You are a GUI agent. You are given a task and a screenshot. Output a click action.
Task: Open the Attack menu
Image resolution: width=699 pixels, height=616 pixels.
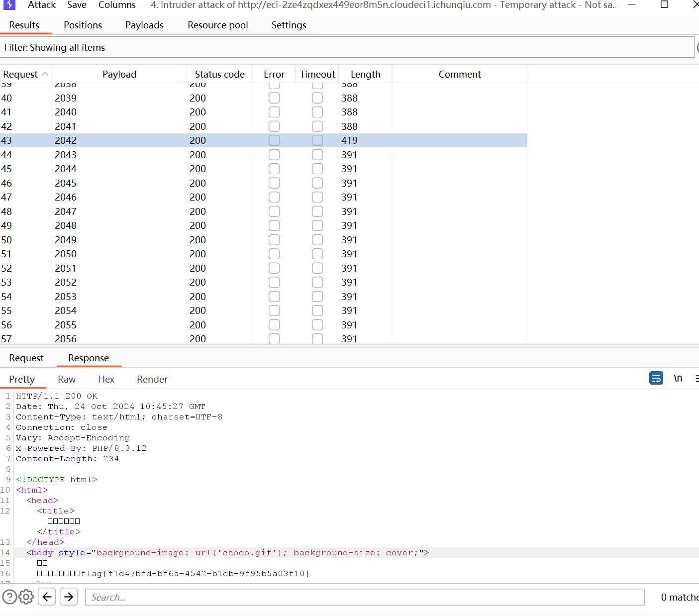[x=42, y=5]
